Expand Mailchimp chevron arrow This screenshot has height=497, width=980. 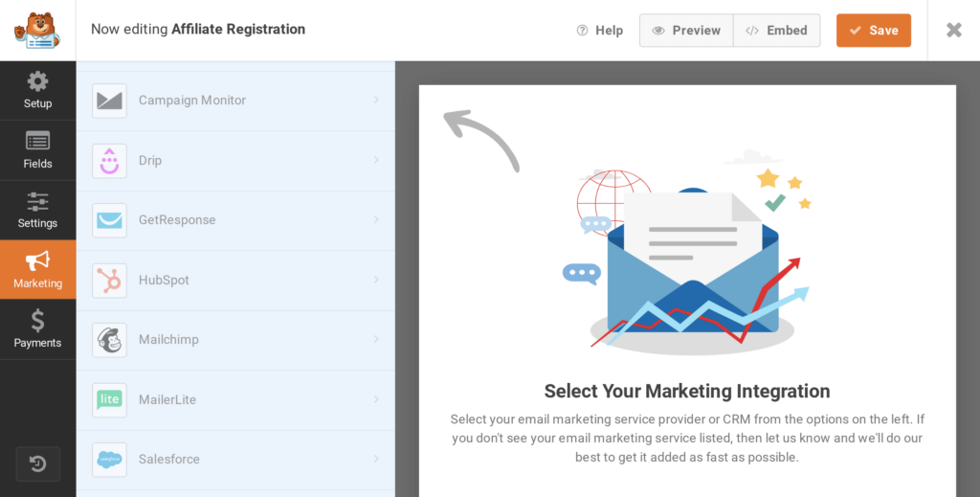point(376,339)
